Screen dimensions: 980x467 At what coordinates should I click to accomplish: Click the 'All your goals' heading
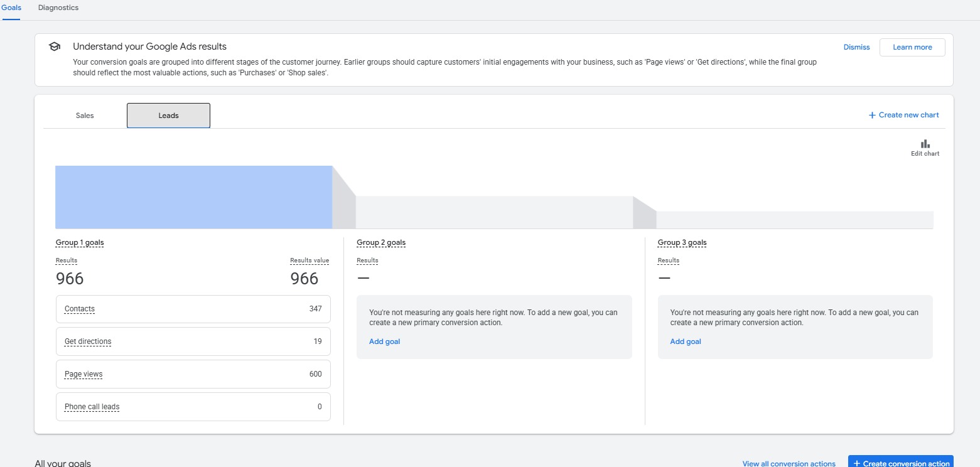[x=63, y=463]
